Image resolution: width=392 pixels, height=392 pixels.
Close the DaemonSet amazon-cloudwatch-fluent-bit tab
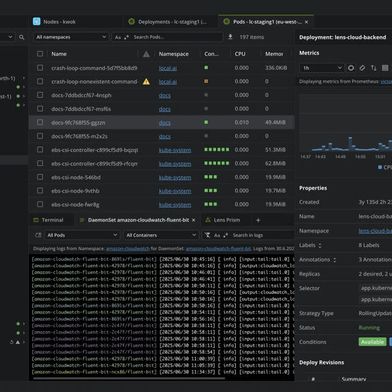(194, 220)
